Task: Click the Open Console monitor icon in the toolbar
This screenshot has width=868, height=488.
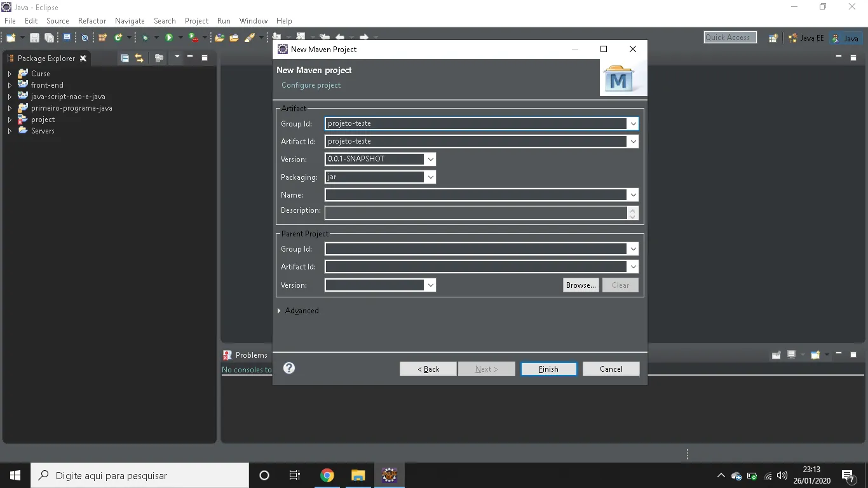Action: pyautogui.click(x=67, y=37)
